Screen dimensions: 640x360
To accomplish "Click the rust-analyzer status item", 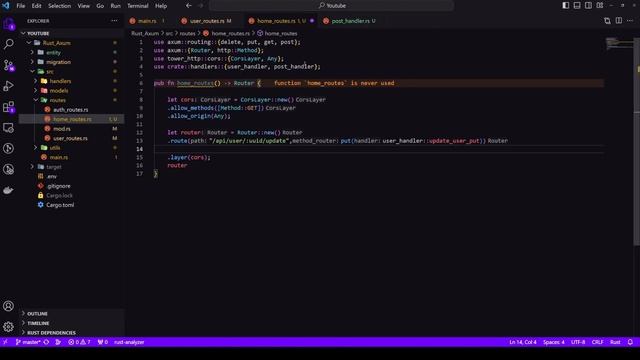I will pyautogui.click(x=129, y=342).
